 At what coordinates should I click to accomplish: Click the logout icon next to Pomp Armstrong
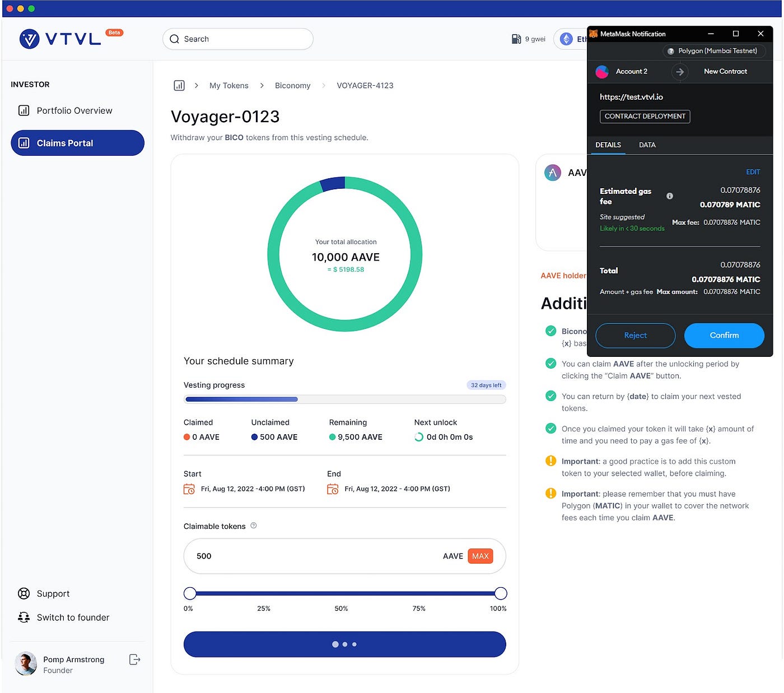(134, 659)
